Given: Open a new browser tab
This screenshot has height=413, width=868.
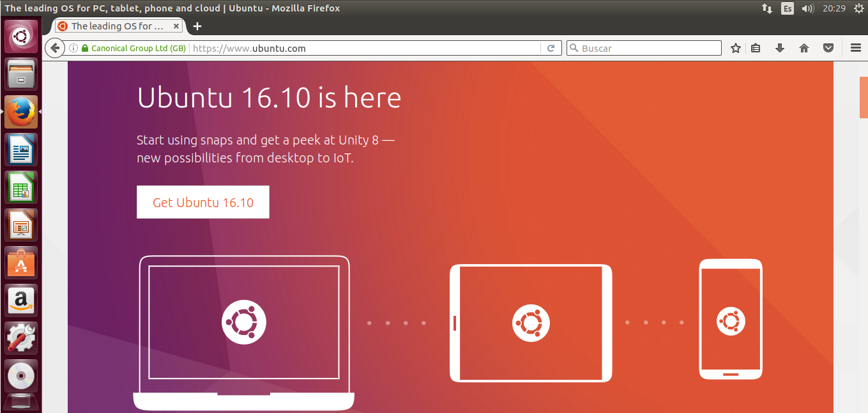Looking at the screenshot, I should [x=197, y=26].
